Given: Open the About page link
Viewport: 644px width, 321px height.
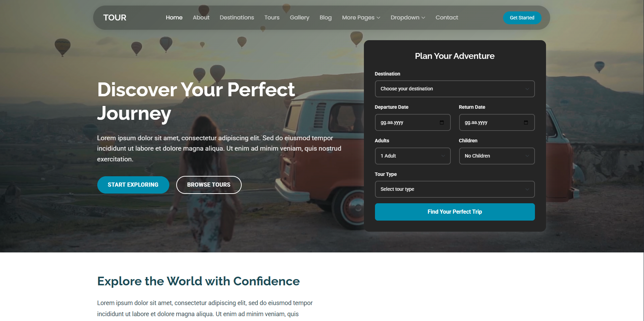Looking at the screenshot, I should point(201,18).
